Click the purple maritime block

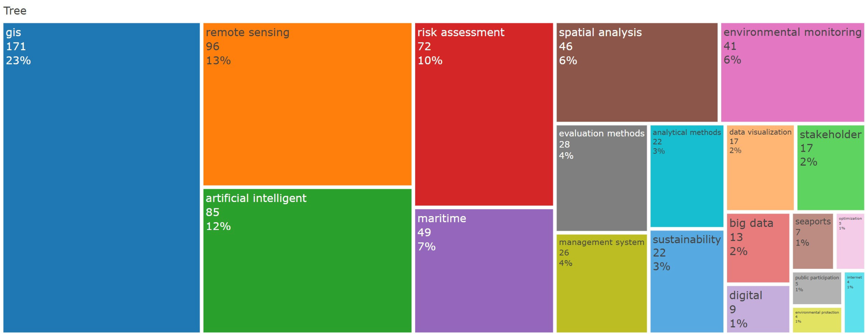pos(484,270)
